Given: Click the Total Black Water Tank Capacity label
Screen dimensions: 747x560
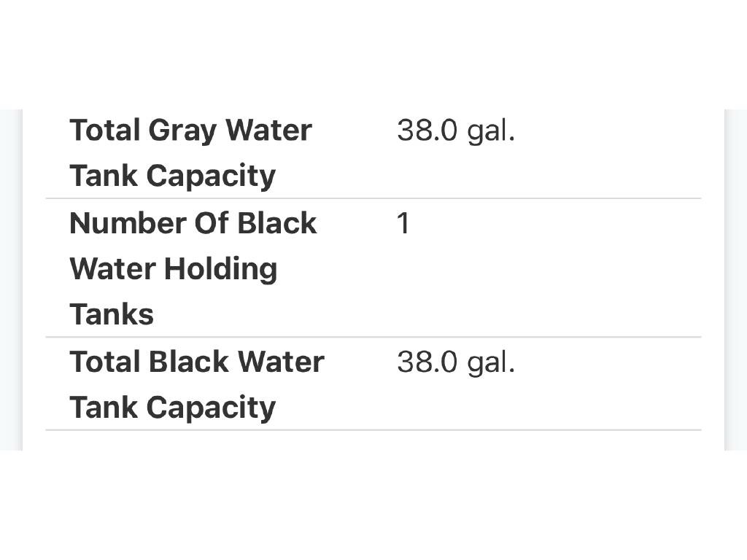Looking at the screenshot, I should tap(196, 384).
